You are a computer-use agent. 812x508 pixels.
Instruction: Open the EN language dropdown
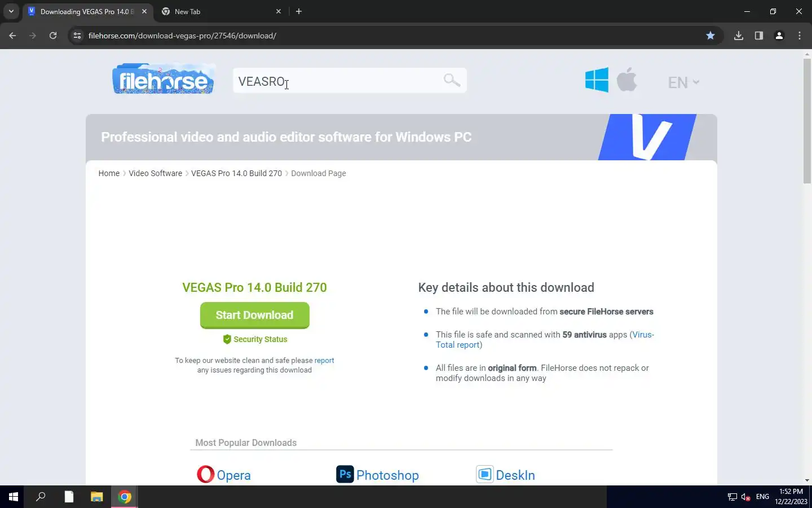(x=683, y=82)
